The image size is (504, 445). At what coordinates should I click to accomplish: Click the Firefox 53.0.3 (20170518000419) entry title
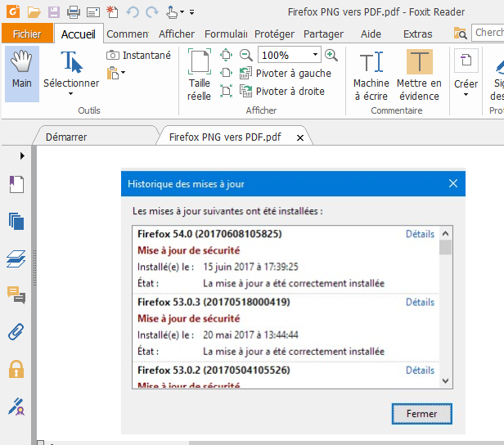[214, 302]
